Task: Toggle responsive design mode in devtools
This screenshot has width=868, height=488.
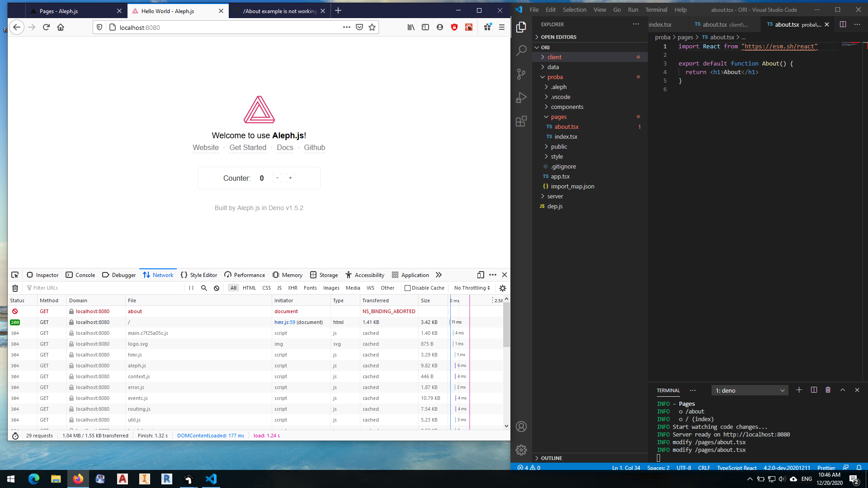Action: [x=481, y=275]
